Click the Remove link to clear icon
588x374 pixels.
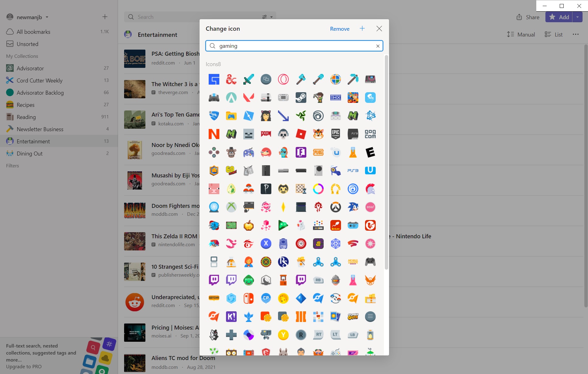tap(339, 29)
